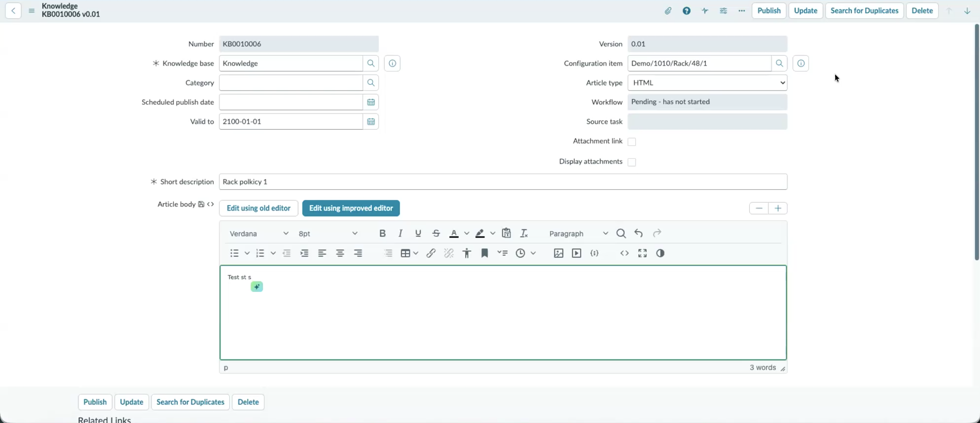Shrink the editor with the minus button
This screenshot has height=423, width=980.
coord(759,208)
